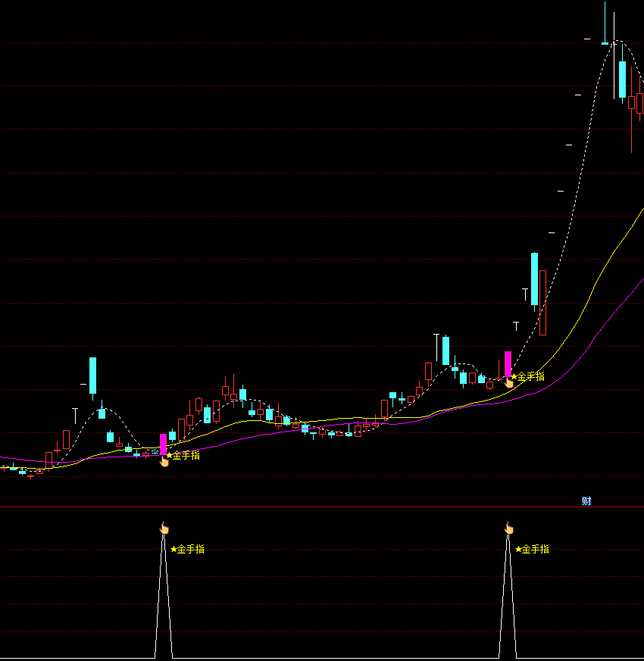Click the star beside the right main-chart 金手指 label
This screenshot has height=661, width=644.
514,376
